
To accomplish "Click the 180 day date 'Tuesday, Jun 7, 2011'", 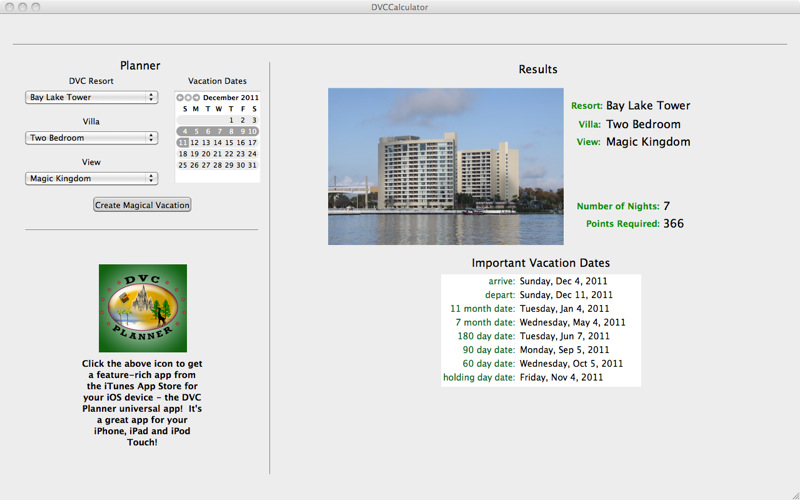I will point(564,336).
